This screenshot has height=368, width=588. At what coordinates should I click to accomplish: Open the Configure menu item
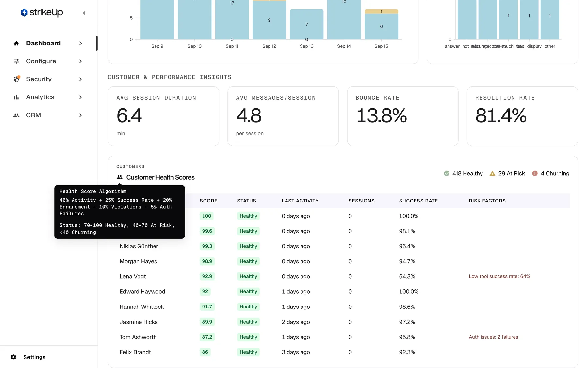[x=48, y=61]
